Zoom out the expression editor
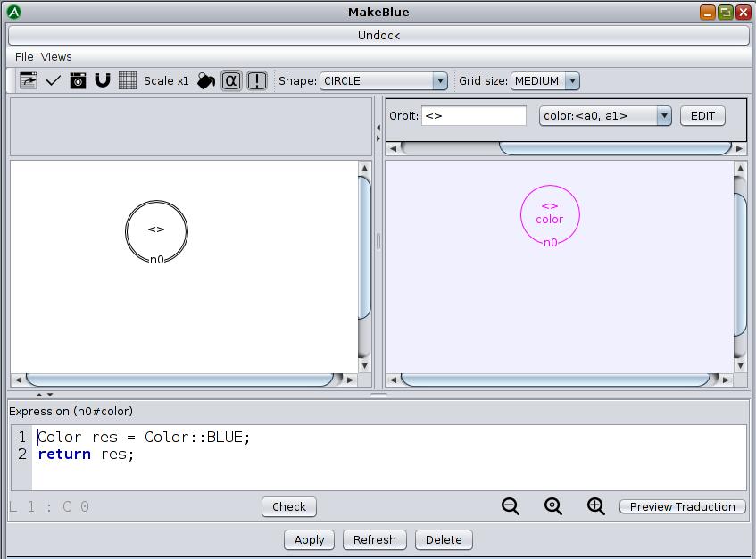Viewport: 756px width, 559px height. click(x=511, y=506)
